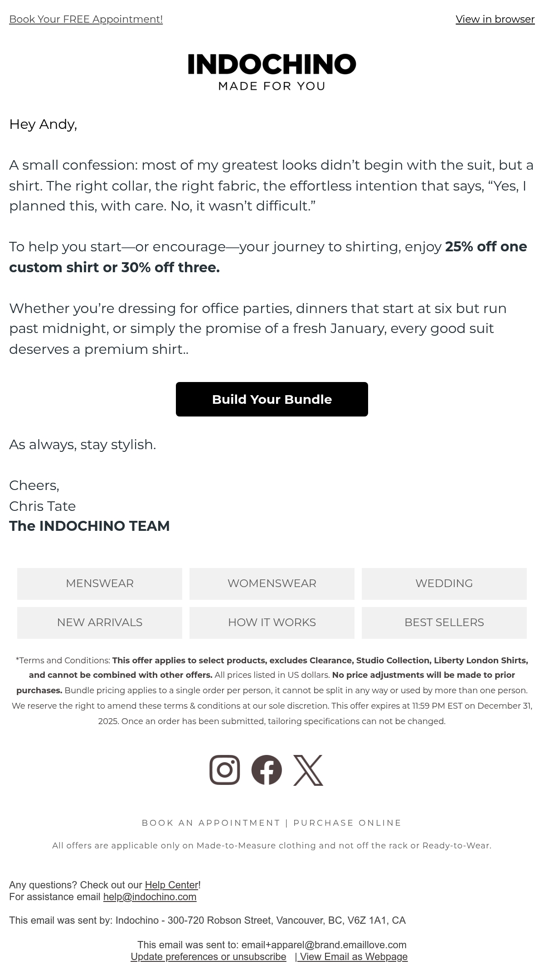Open View Email as Webpage link

(x=353, y=956)
